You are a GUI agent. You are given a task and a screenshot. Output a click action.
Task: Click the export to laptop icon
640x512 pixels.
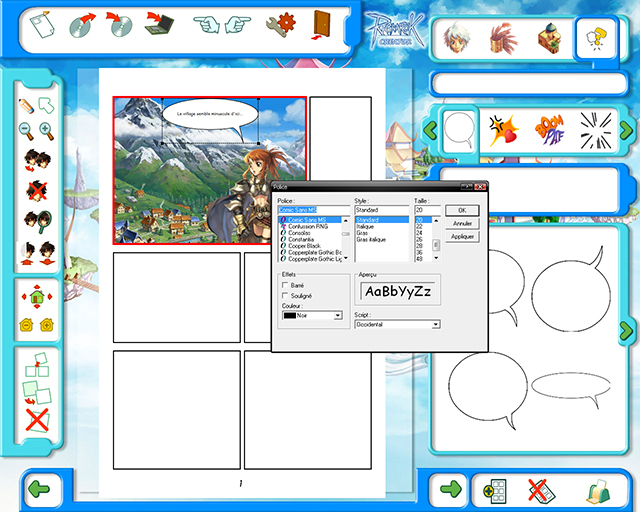(160, 24)
